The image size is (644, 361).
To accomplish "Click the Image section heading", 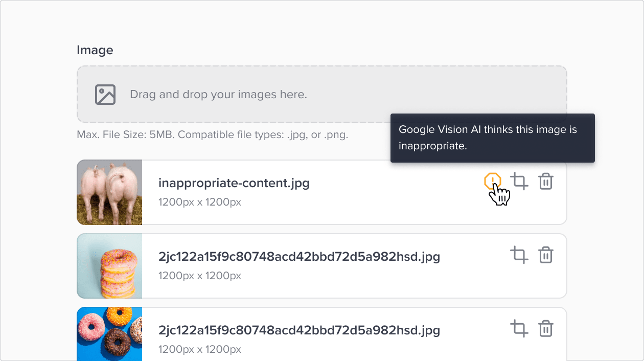I will [95, 50].
